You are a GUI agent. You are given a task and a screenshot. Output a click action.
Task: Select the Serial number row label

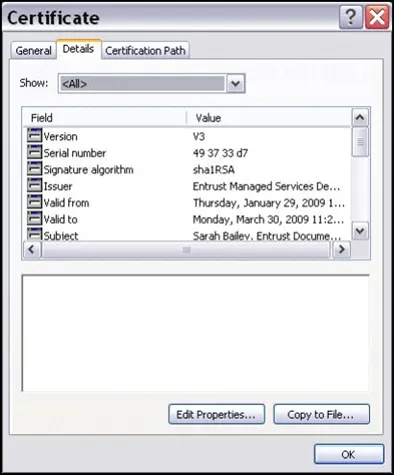(75, 153)
